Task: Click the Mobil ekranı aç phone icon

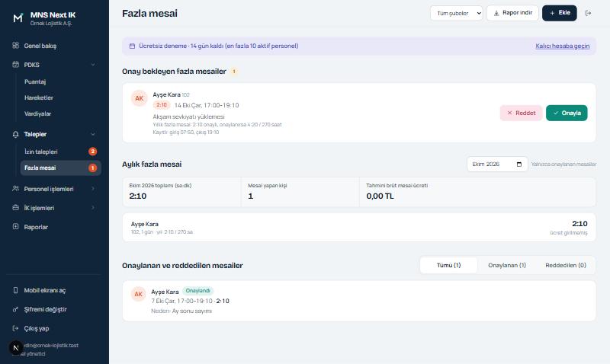Action: pyautogui.click(x=15, y=290)
